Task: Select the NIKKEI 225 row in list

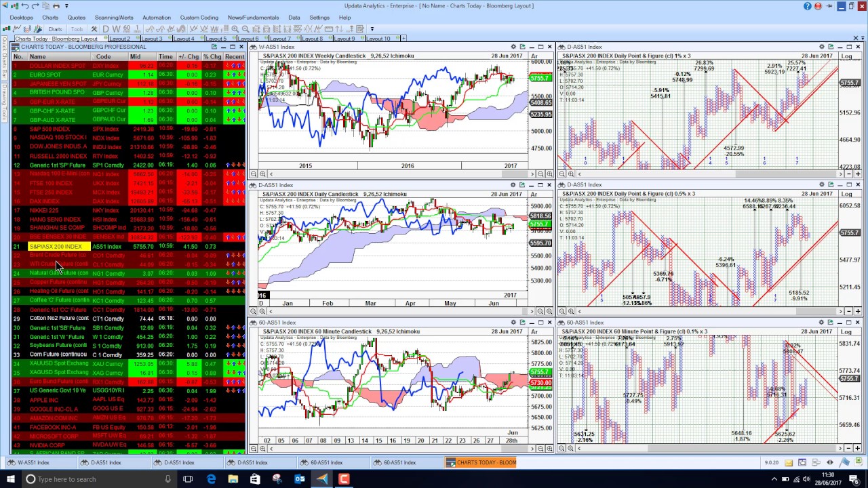Action: tap(128, 210)
